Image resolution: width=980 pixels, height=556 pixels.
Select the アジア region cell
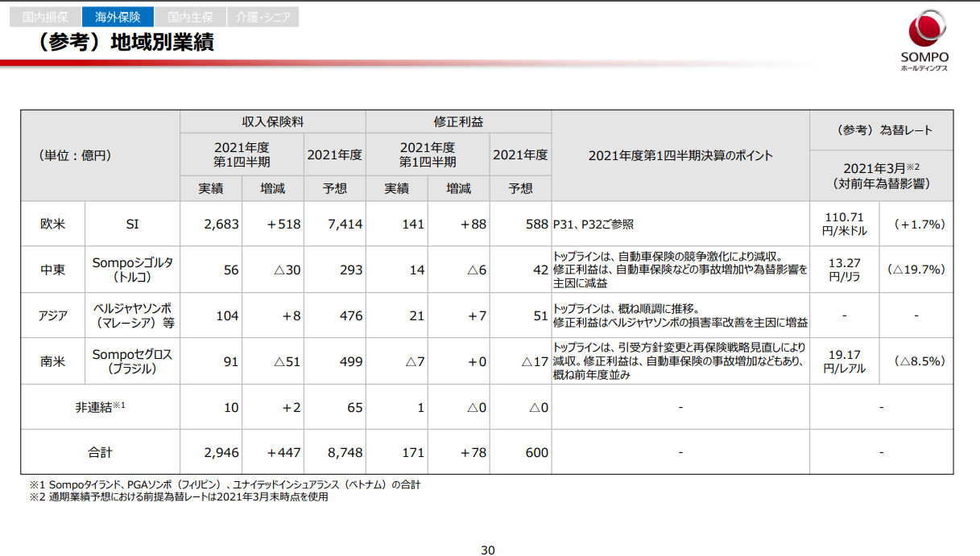pos(52,315)
